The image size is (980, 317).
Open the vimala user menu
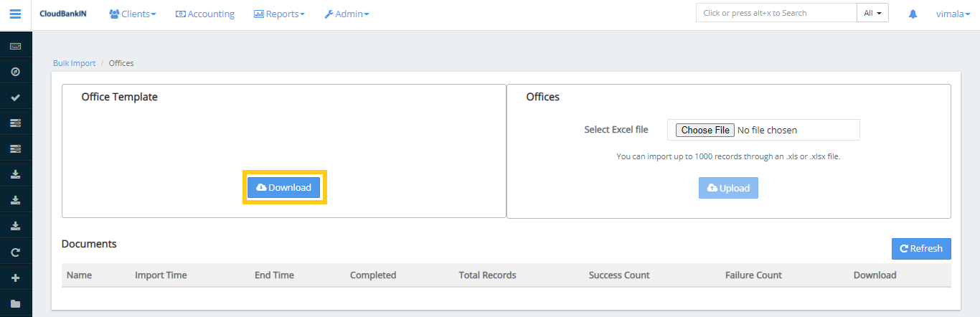click(952, 14)
